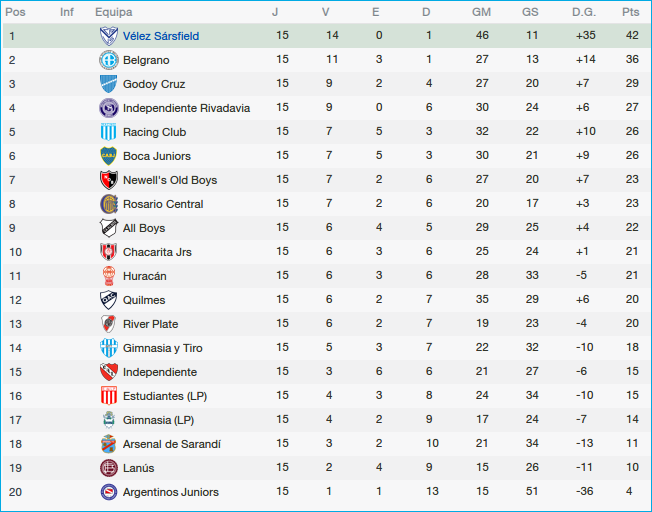This screenshot has height=512, width=652.
Task: Sort table by Pts column header
Action: (630, 12)
